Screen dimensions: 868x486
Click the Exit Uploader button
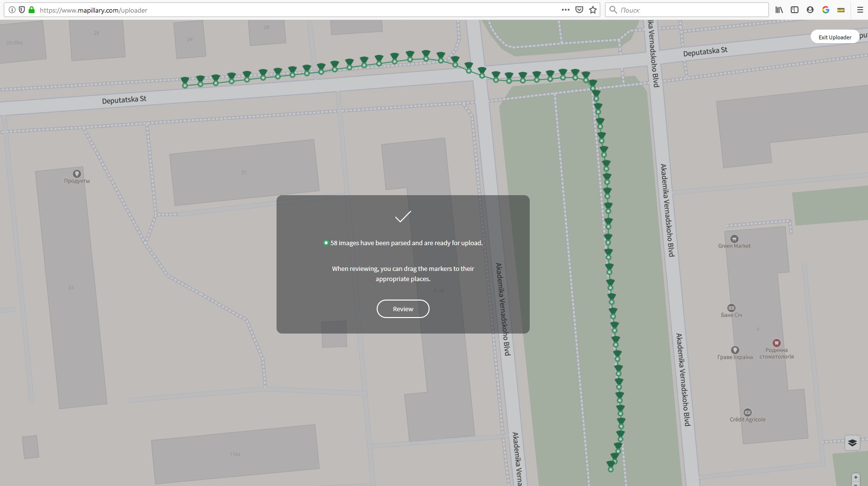click(834, 37)
